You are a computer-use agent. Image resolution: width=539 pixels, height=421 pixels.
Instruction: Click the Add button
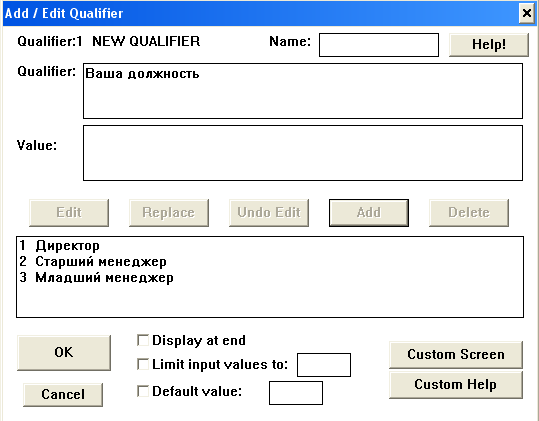point(369,213)
